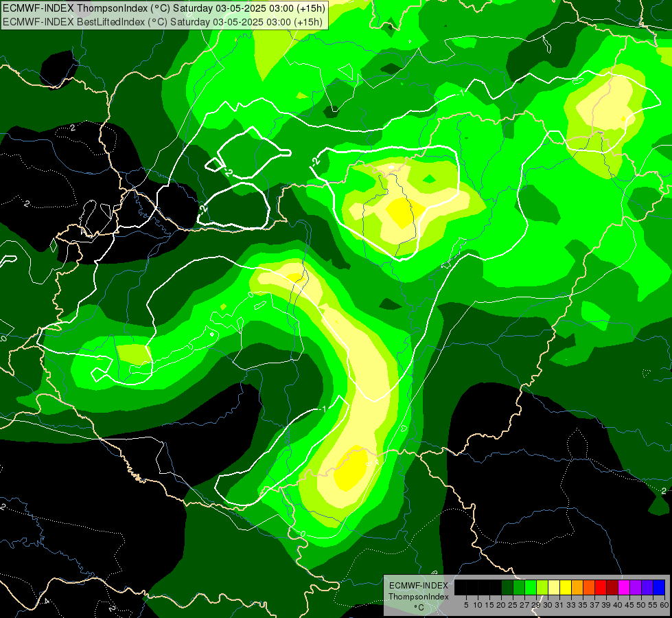Select the medium green 25–27 legend swatch
Viewport: 672px width, 618px height.
pyautogui.click(x=519, y=587)
